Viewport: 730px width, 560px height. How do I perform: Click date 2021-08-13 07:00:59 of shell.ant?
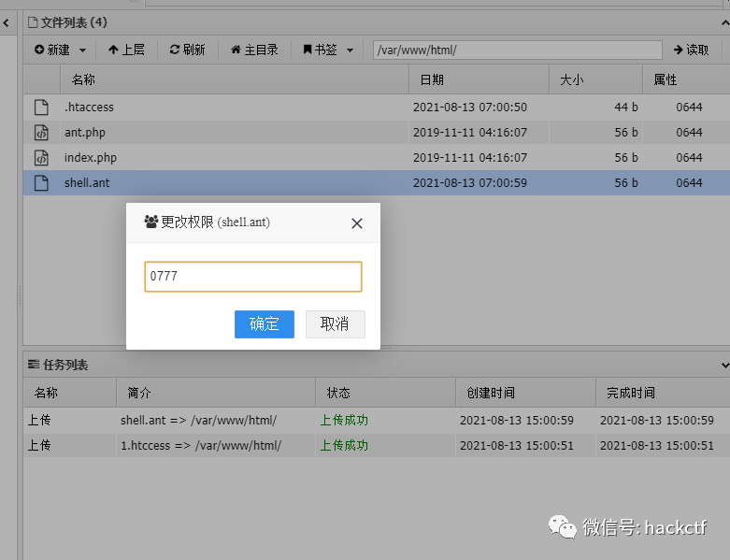[x=470, y=182]
